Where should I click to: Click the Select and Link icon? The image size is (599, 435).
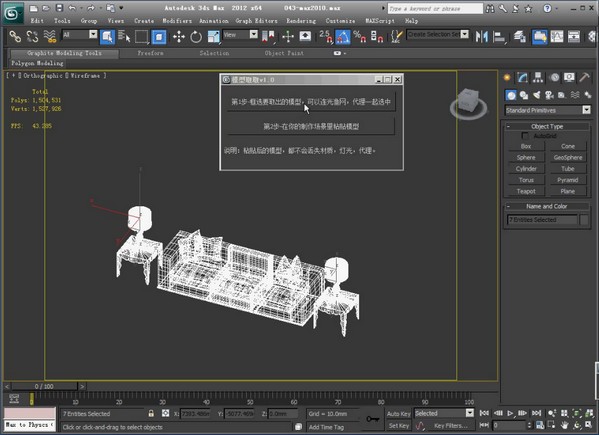tap(15, 37)
